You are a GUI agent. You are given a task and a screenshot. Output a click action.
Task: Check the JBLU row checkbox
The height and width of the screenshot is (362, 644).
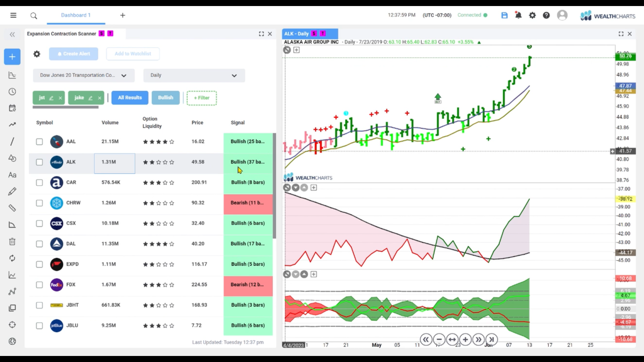(x=39, y=326)
